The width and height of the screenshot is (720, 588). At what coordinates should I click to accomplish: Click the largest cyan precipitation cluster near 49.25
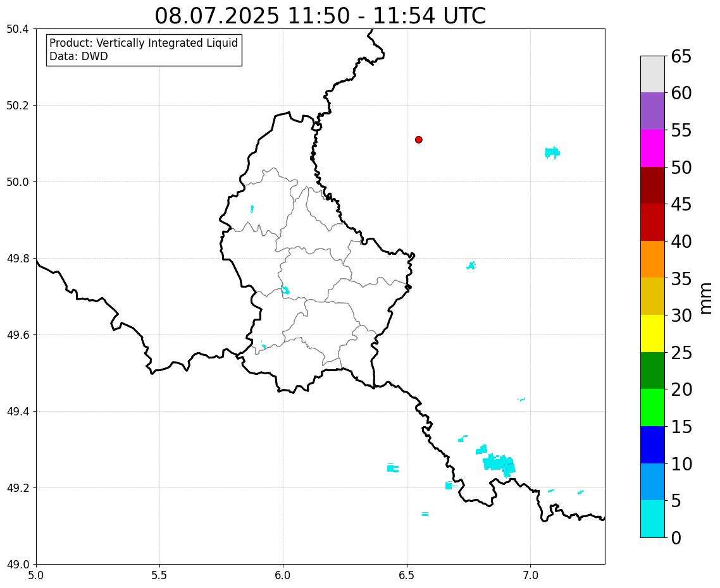(499, 463)
